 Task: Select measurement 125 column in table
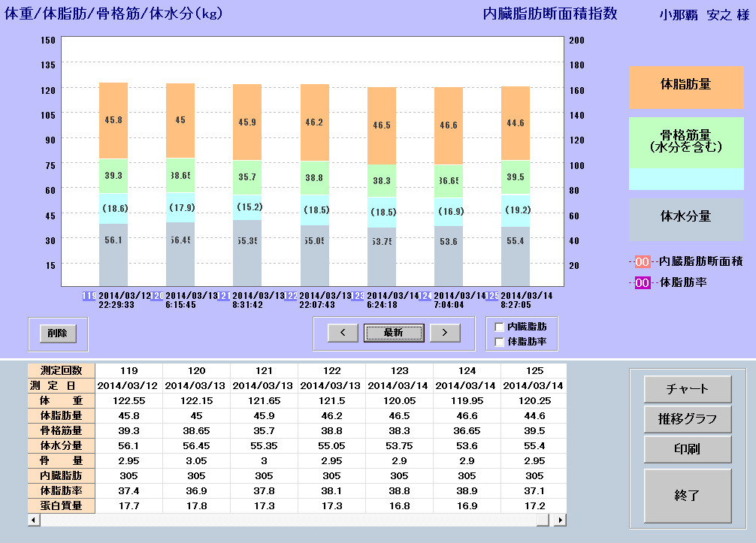tap(533, 370)
